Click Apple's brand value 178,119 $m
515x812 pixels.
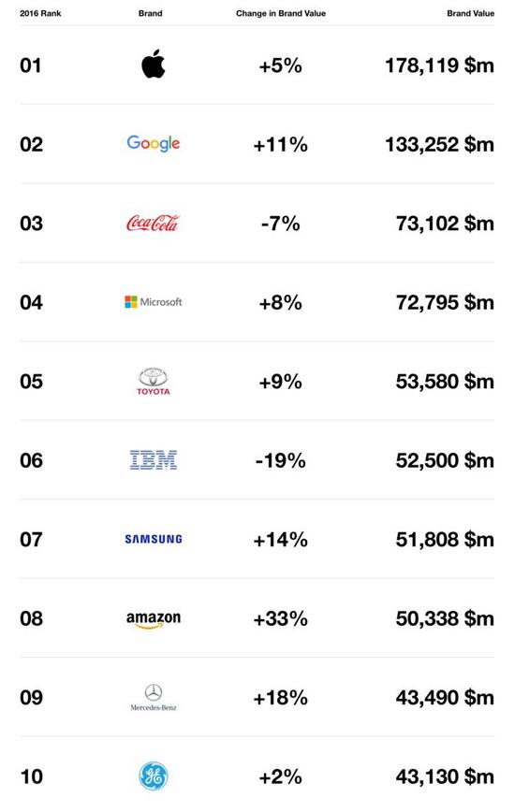point(439,65)
